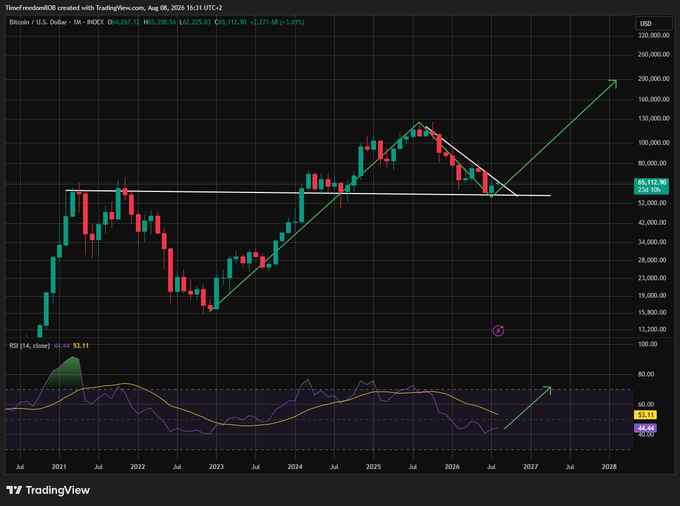
Task: Click the 260,000.00 price axis label
Action: pos(654,55)
